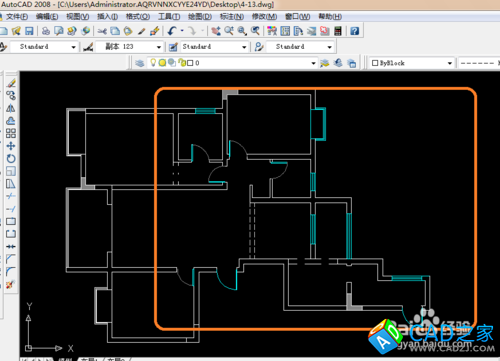Open the 修改(M) menu
500x361 pixels.
click(x=264, y=17)
